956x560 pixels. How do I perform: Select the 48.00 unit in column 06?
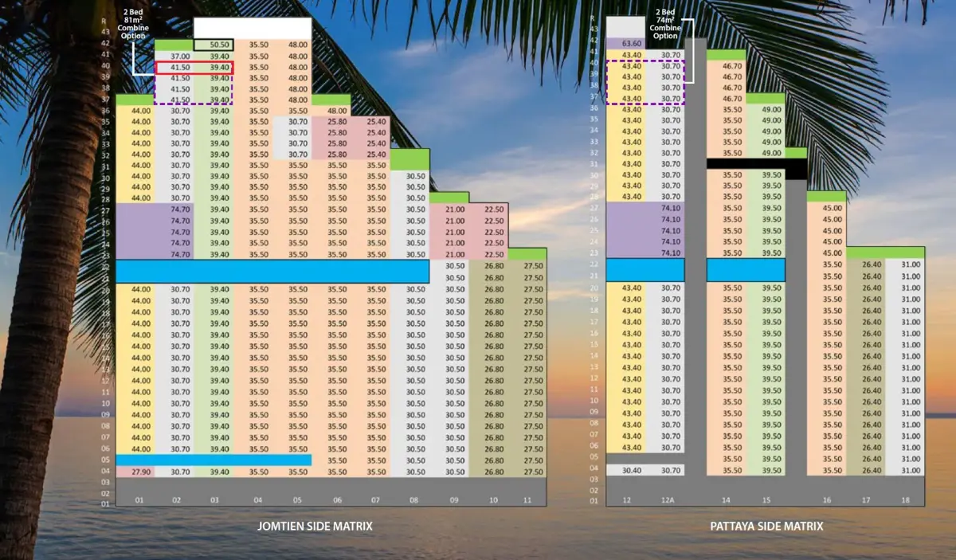coord(338,111)
